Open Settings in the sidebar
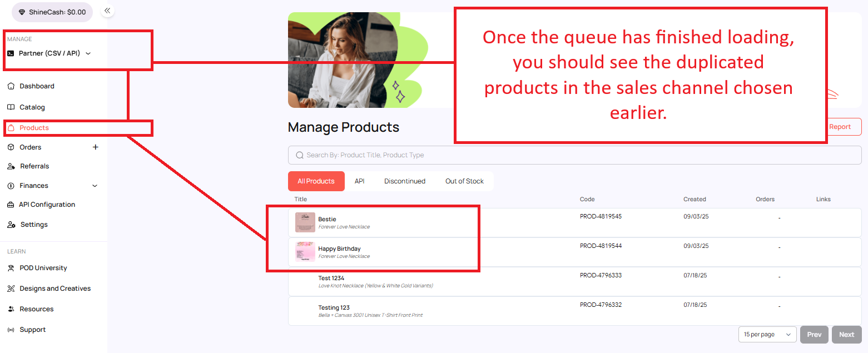Viewport: 868px width, 353px height. coord(34,225)
